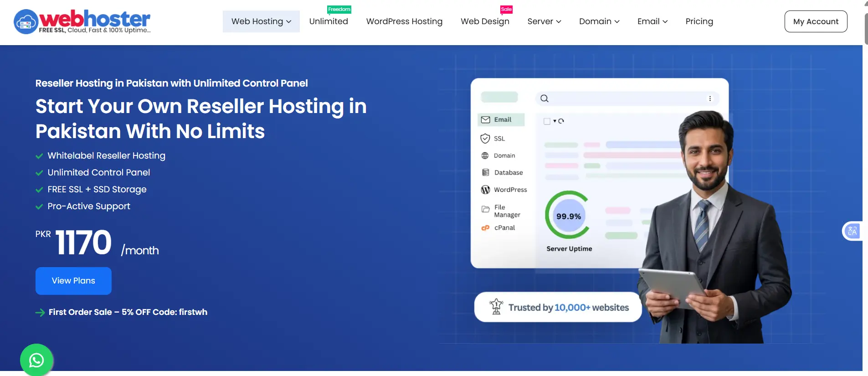Click the magnifier search icon in the mockup
Viewport: 868px width, 376px height.
tap(544, 98)
